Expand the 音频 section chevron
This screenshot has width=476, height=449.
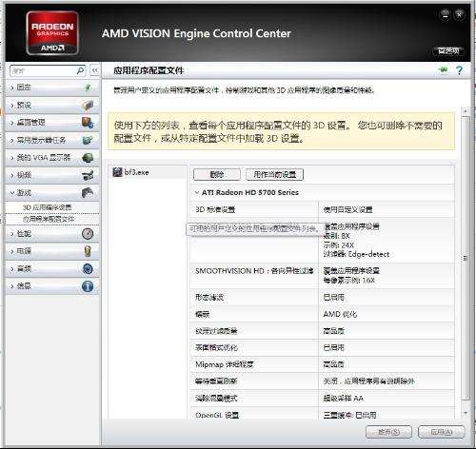point(12,269)
